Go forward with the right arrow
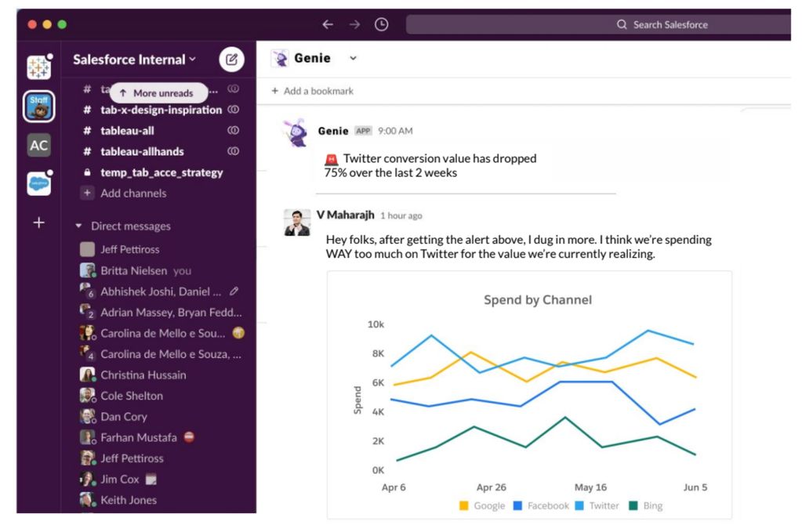 tap(354, 24)
